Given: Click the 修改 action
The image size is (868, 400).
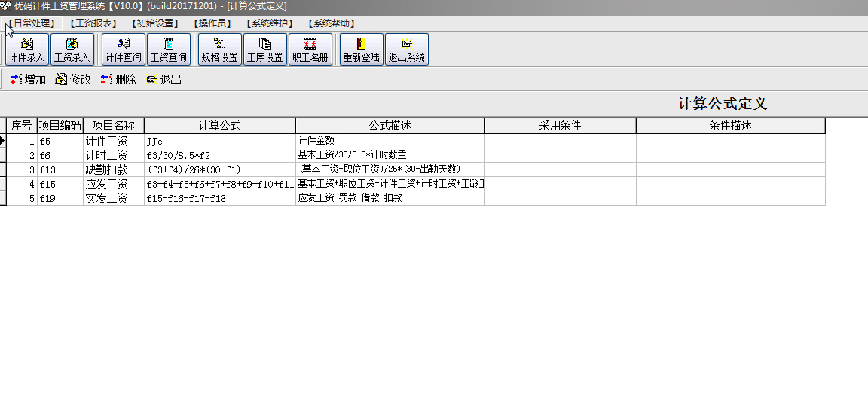Looking at the screenshot, I should point(73,80).
